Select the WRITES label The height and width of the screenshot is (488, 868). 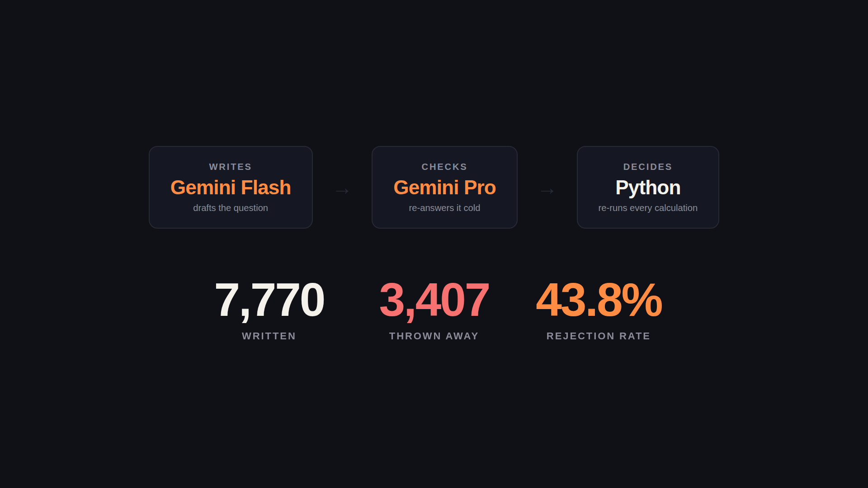(231, 167)
